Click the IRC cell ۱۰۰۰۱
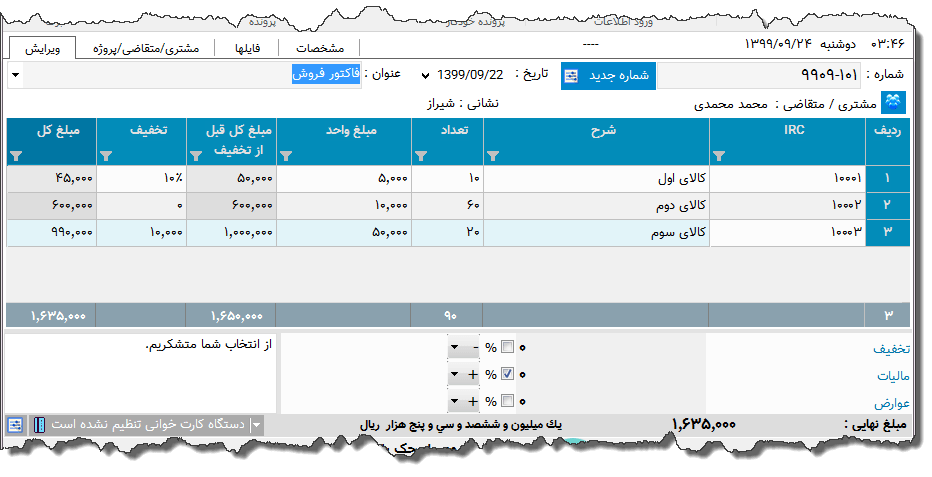 [x=788, y=178]
